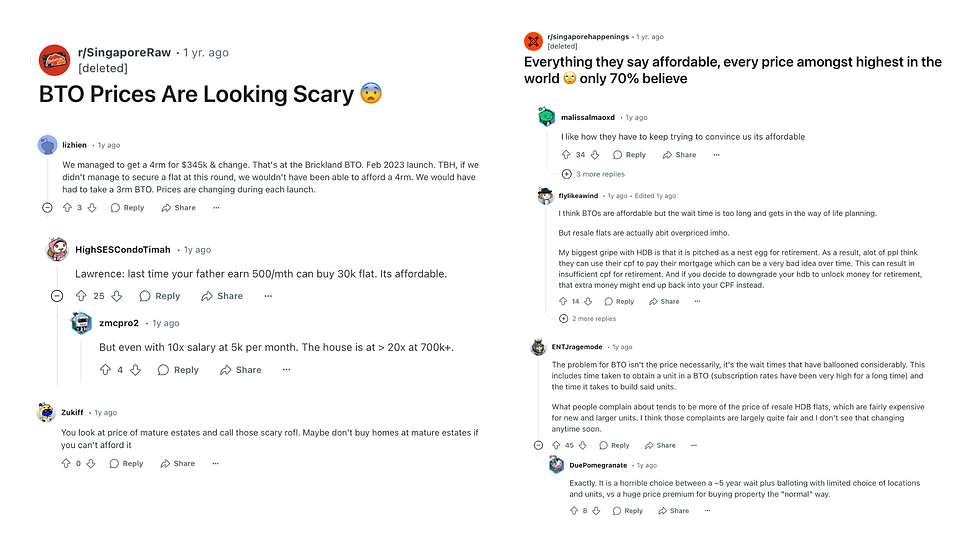Upvote ENTJragemode's comment on BTO wait times
The image size is (980, 551).
[x=556, y=445]
